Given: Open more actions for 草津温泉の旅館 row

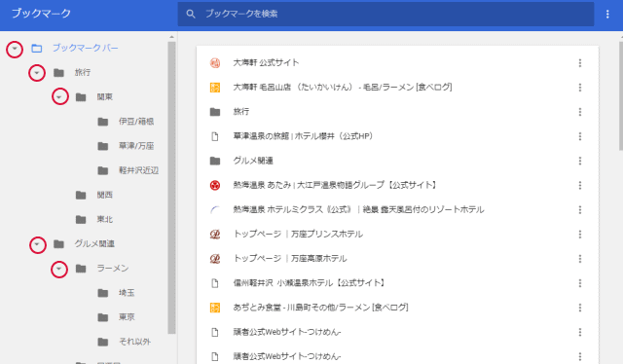Looking at the screenshot, I should [x=580, y=136].
